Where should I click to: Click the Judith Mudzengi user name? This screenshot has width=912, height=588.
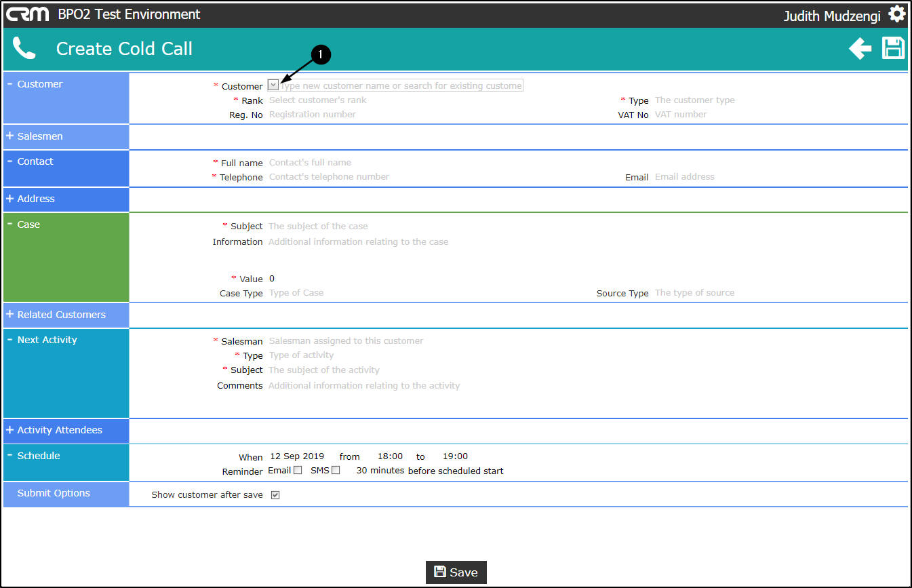pyautogui.click(x=833, y=16)
